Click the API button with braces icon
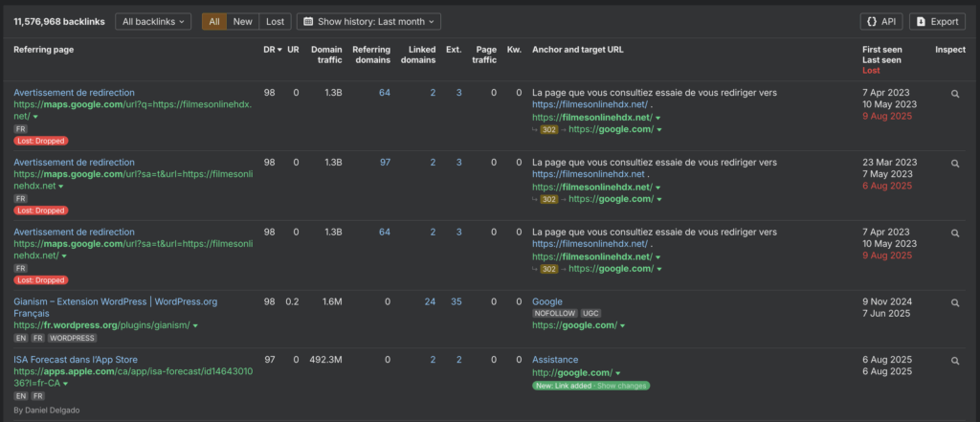Viewport: 980px width, 422px height. click(880, 21)
